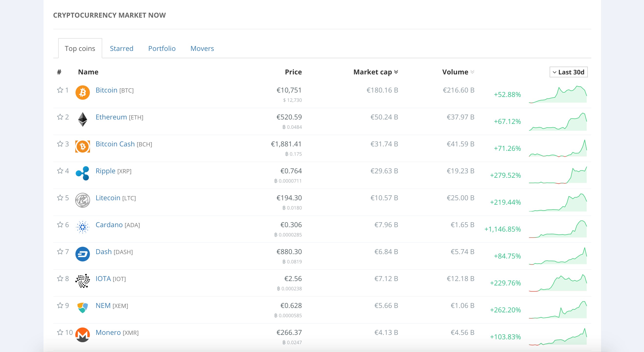The width and height of the screenshot is (644, 352).
Task: Star Bitcoin as a favorite
Action: click(60, 90)
